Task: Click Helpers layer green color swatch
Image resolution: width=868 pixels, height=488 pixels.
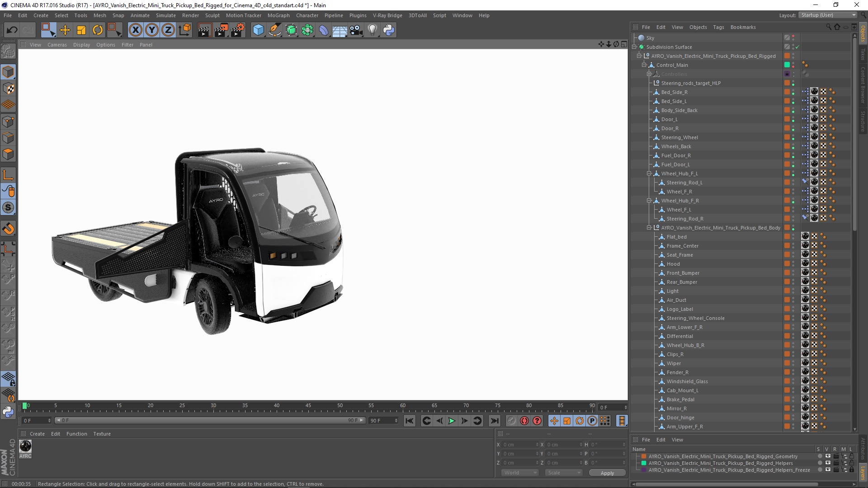Action: click(x=644, y=463)
